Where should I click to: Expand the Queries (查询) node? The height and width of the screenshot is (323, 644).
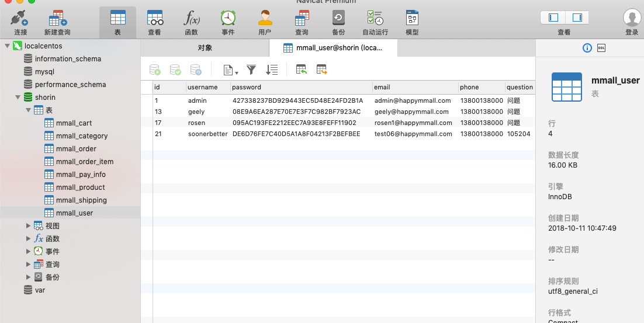pyautogui.click(x=28, y=265)
